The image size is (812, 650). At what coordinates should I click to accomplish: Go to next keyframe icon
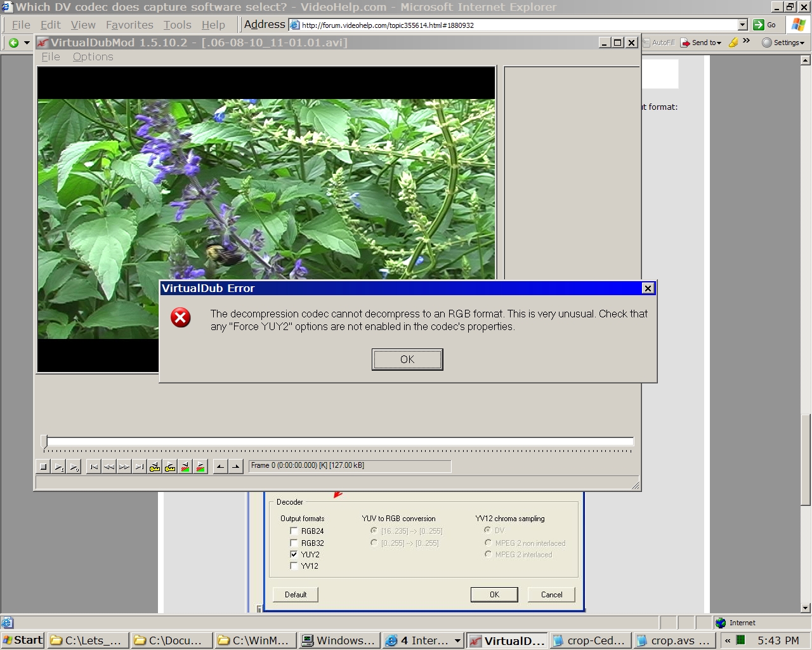pyautogui.click(x=170, y=467)
